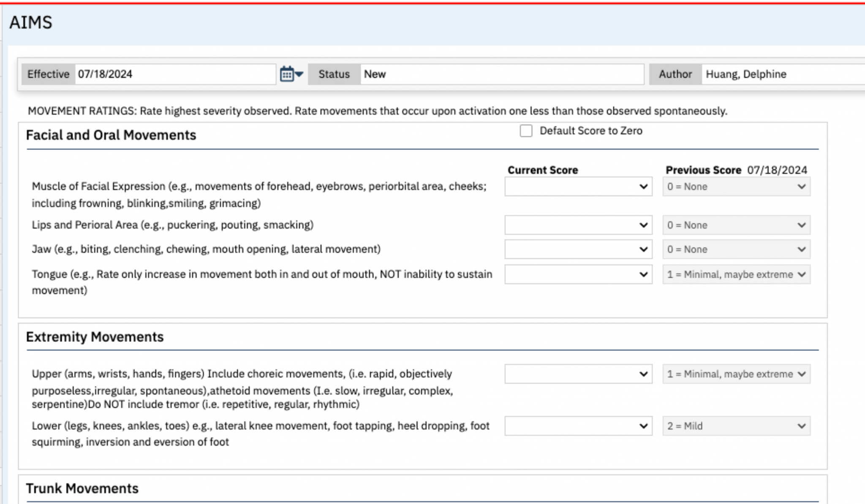Click the small arrow beside the calendar icon
Screen dimensions: 865x504
pos(299,74)
